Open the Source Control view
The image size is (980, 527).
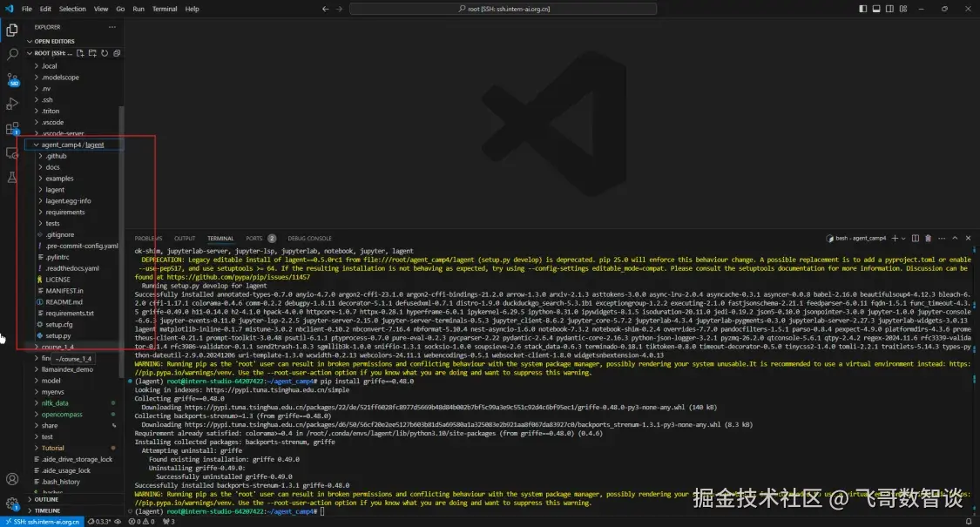point(12,79)
